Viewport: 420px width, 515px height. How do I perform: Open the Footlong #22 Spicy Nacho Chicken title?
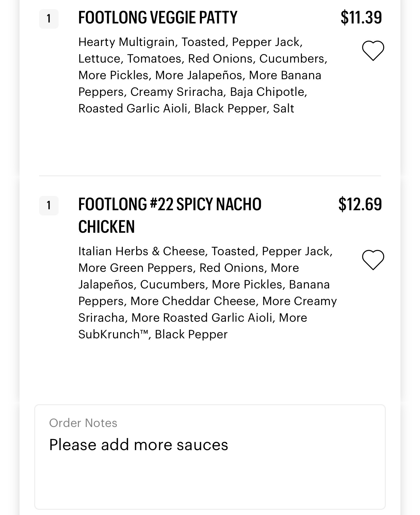pyautogui.click(x=169, y=215)
